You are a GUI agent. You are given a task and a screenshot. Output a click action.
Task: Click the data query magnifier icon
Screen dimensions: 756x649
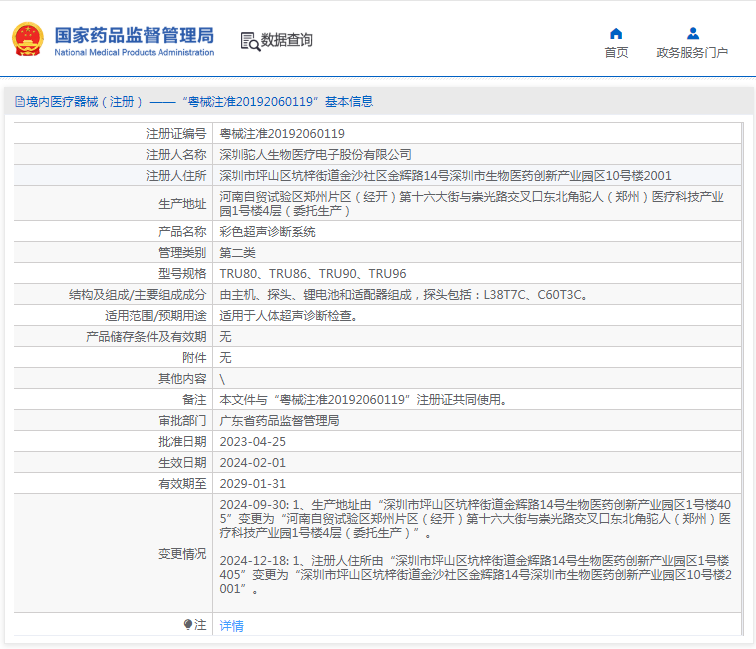tap(250, 41)
